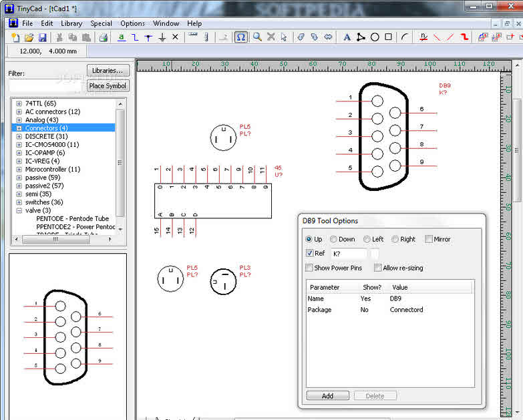Expand the Connectors (4) library

pos(19,128)
